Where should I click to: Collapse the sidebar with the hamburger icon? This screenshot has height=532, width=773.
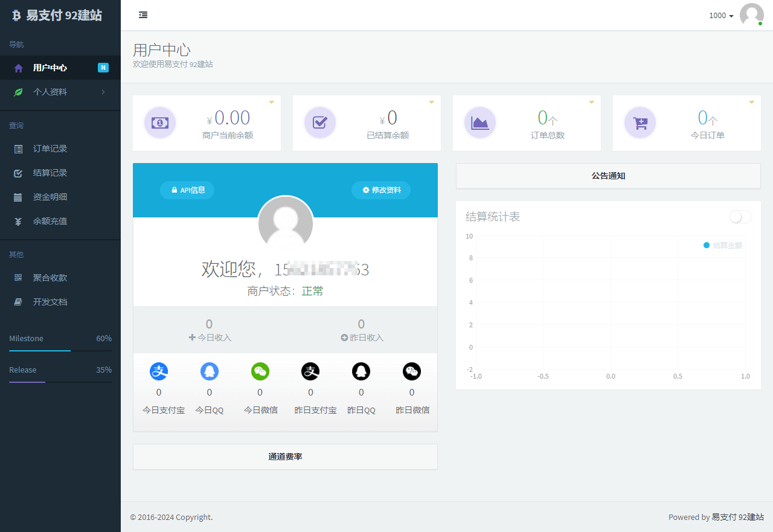143,14
